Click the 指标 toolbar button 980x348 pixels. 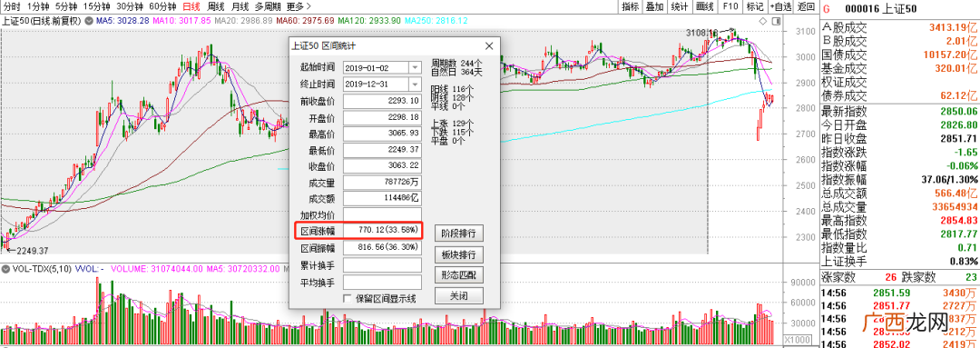click(631, 7)
